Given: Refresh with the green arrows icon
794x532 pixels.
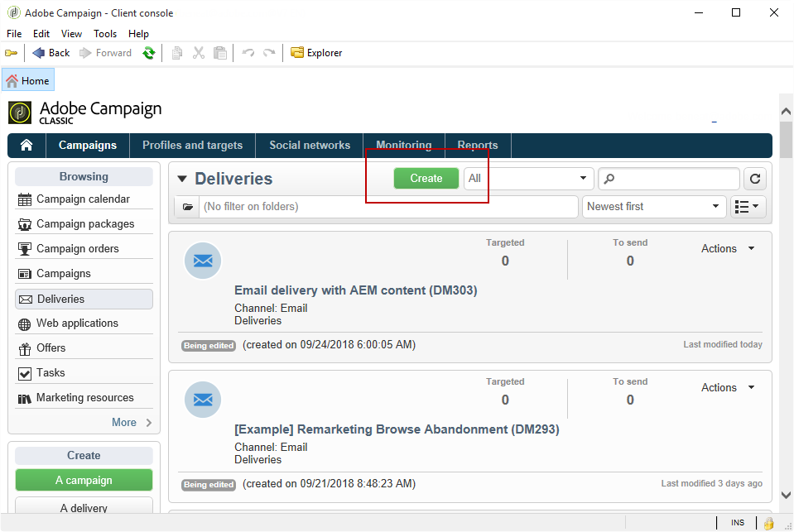Looking at the screenshot, I should (149, 53).
